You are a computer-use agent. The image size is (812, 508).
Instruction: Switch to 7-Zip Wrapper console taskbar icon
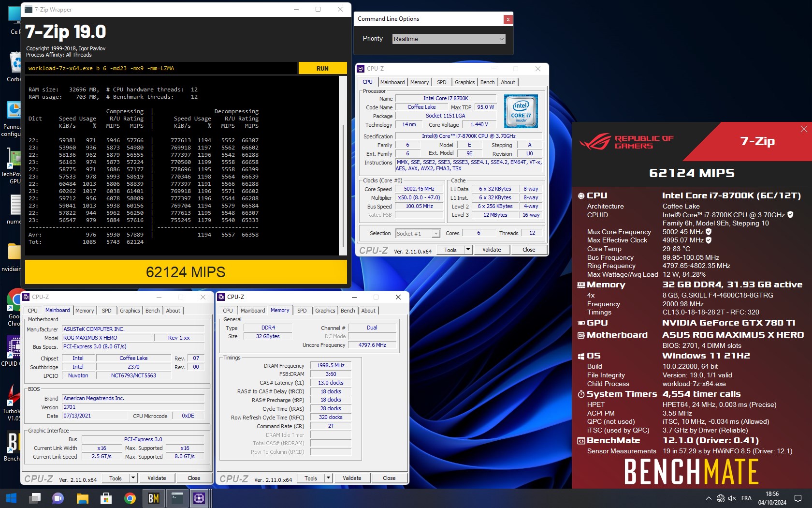click(177, 498)
